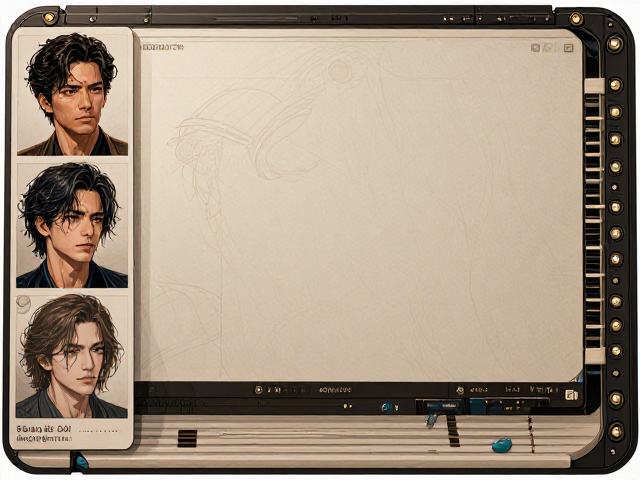Open the window panel icon at canvas top right
640x480 pixels.
point(569,48)
